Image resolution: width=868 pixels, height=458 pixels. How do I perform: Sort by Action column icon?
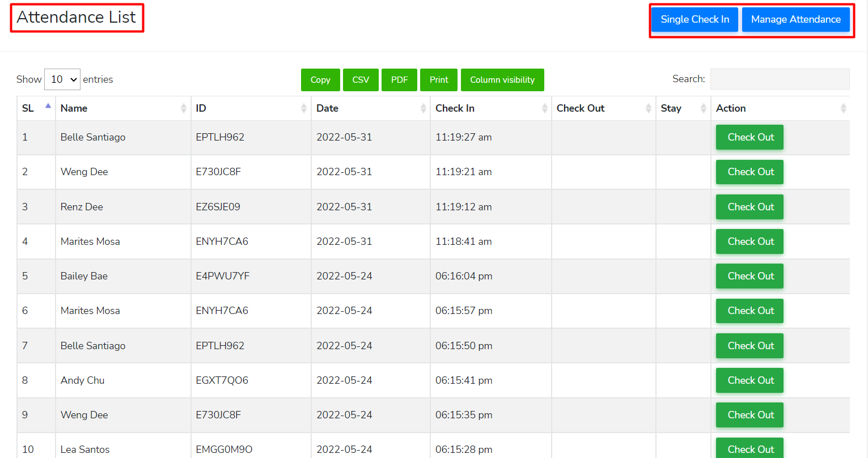click(x=843, y=108)
